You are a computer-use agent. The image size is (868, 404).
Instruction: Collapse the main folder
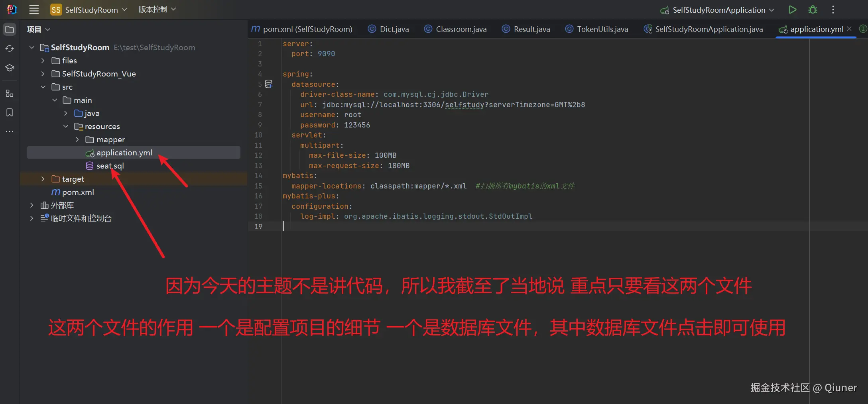pos(55,100)
